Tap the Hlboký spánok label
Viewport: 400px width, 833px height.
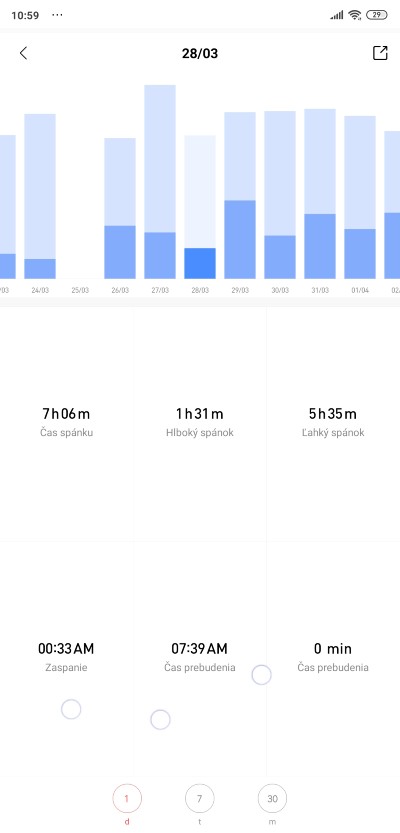point(200,432)
